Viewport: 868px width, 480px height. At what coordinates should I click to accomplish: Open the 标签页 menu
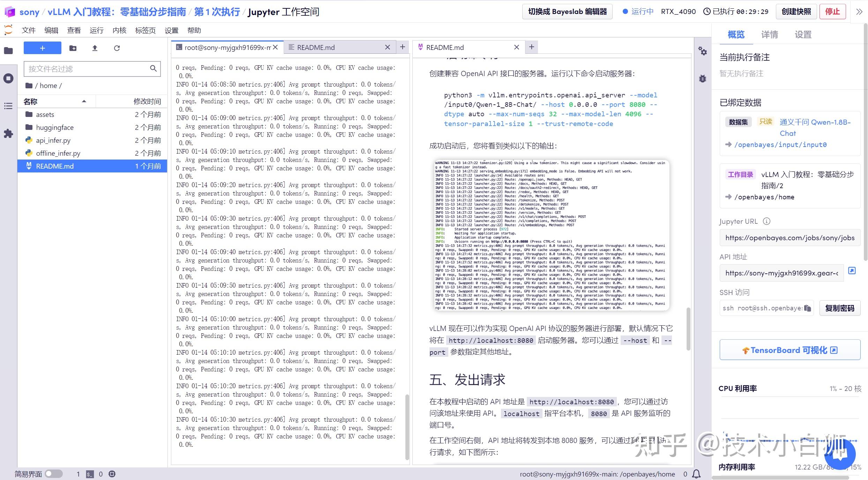click(x=145, y=30)
